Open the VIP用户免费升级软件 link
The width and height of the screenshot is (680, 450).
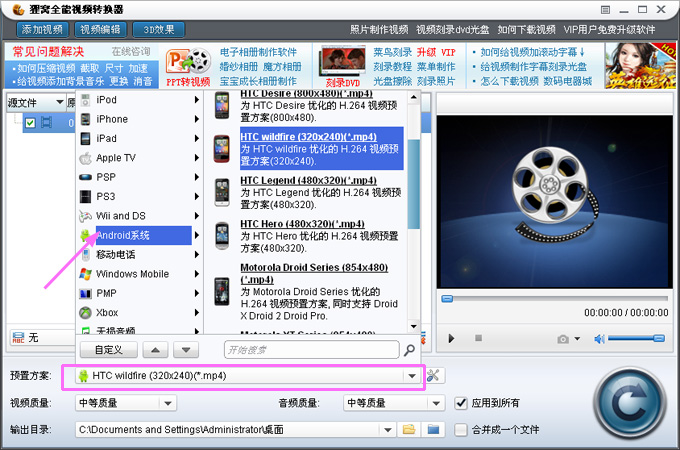click(x=609, y=29)
